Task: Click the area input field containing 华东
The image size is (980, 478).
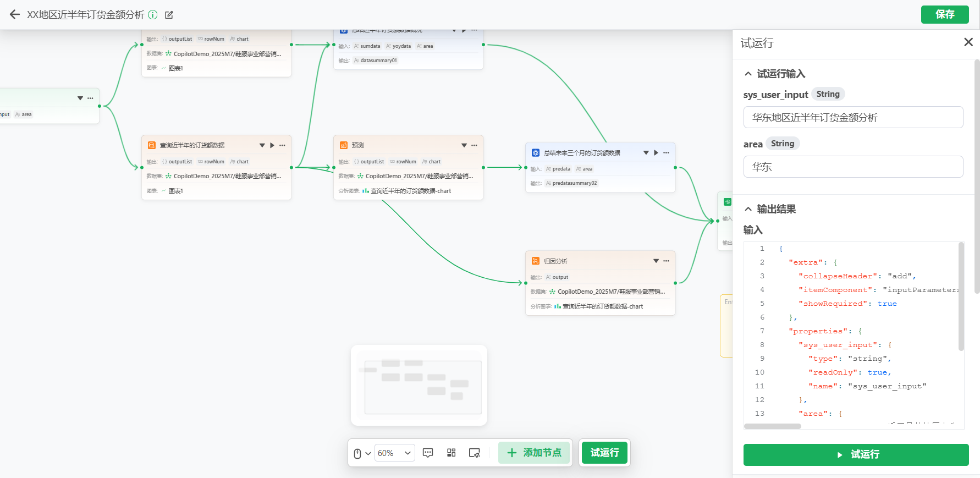Action: click(853, 167)
